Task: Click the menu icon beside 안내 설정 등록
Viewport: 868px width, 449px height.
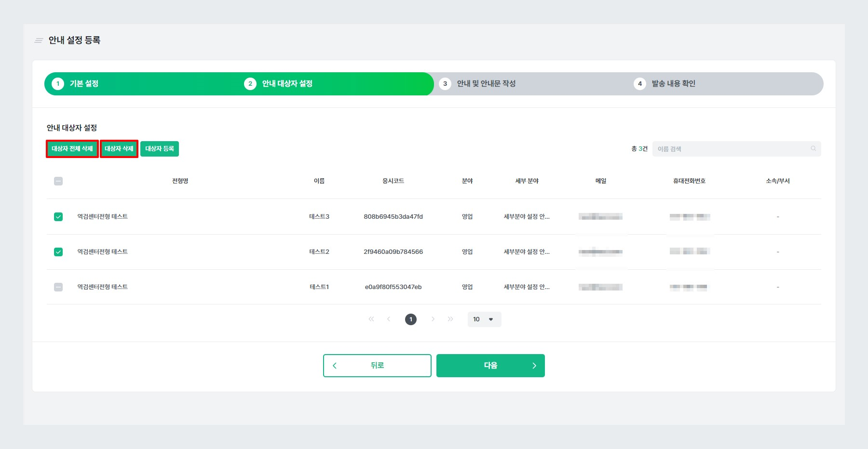Action: click(39, 40)
